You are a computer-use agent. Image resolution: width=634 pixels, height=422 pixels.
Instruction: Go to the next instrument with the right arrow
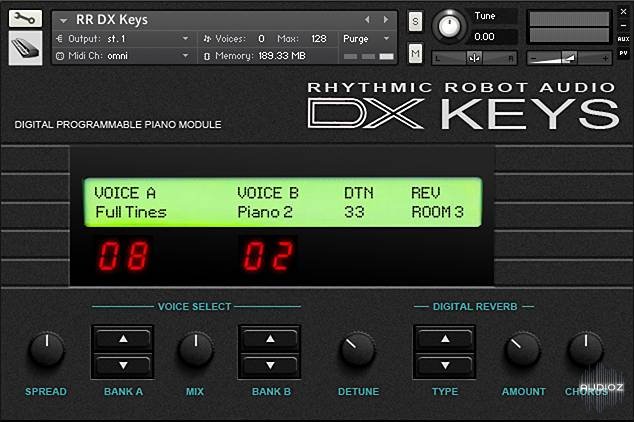(386, 19)
